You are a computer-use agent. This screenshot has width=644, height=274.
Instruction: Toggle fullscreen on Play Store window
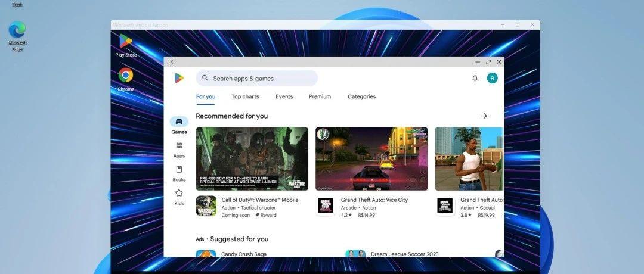[x=488, y=62]
